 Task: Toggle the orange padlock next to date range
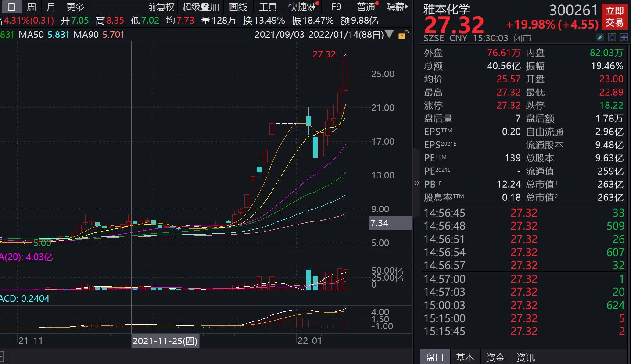coord(404,35)
